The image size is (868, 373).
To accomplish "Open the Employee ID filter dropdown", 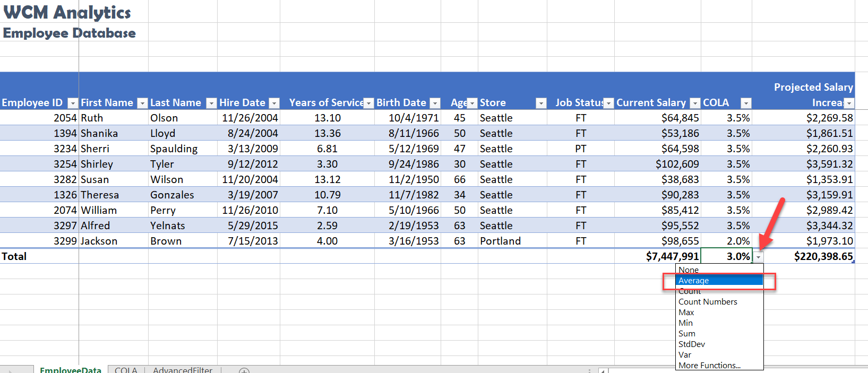I will pos(73,103).
